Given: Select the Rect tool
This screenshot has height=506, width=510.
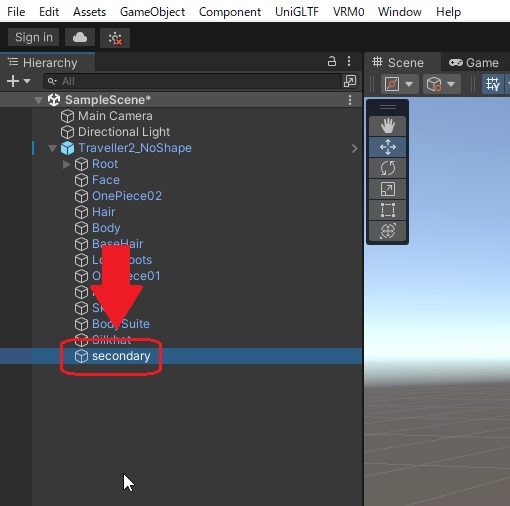Looking at the screenshot, I should [387, 210].
